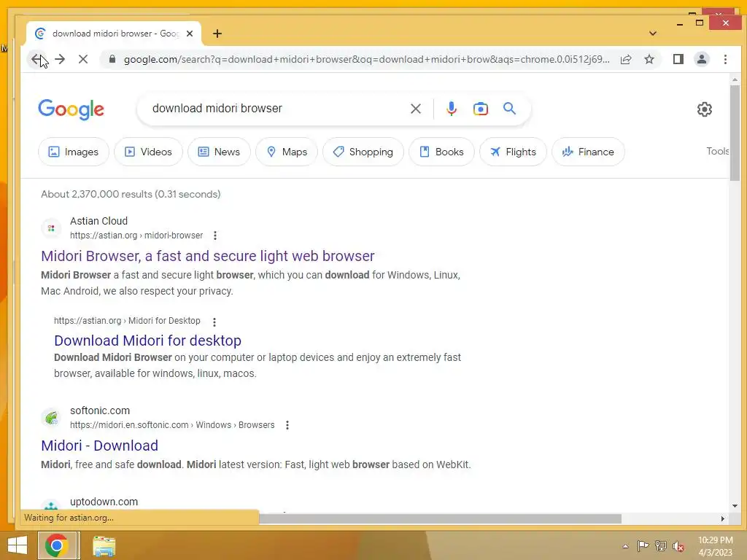Filter results by Finance
747x560 pixels.
pos(589,152)
